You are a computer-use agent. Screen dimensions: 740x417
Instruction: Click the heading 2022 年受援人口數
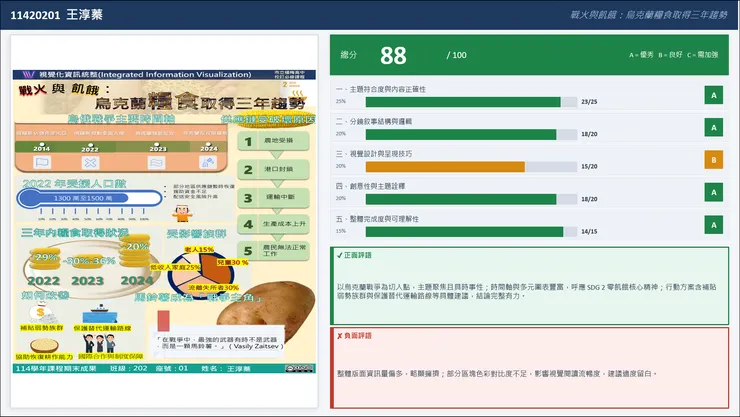74,183
